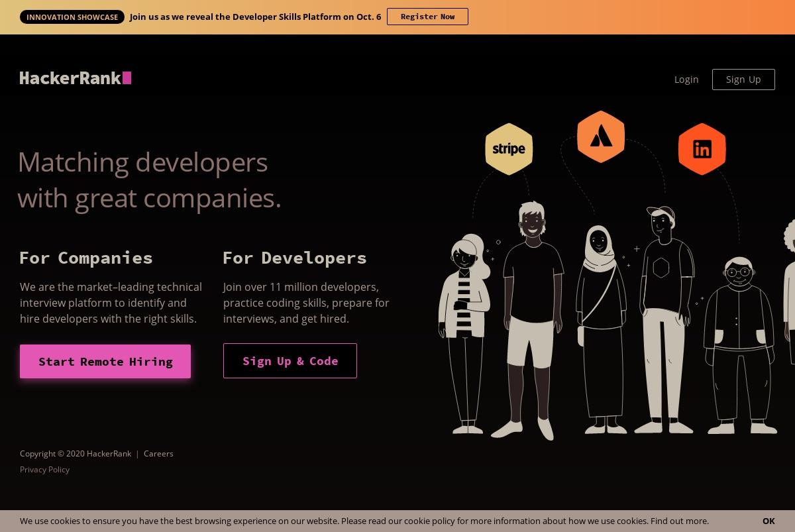
Task: Click the 'Matching developers' headline
Action: tap(150, 180)
